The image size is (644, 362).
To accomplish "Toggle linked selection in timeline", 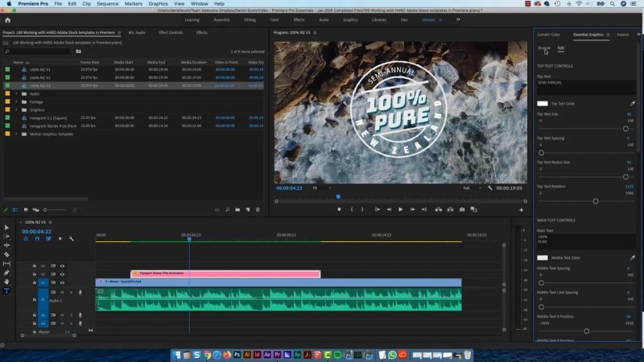I will (48, 238).
